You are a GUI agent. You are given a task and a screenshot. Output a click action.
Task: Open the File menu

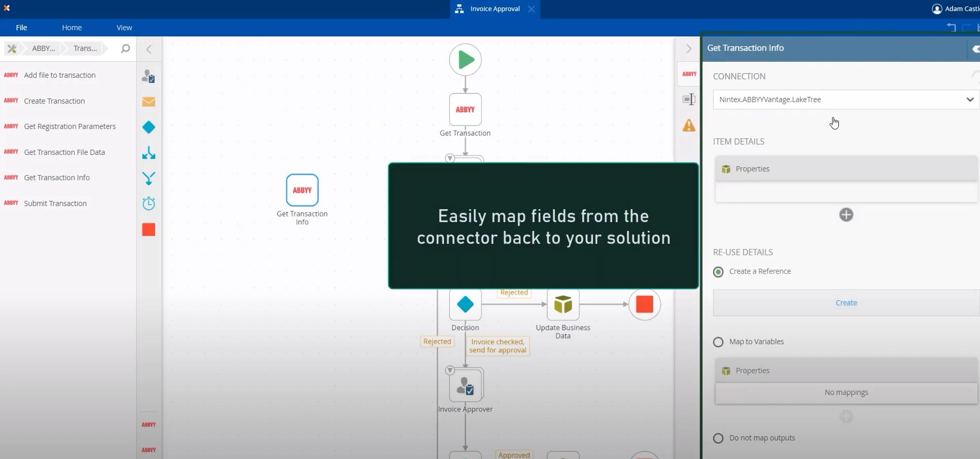tap(21, 28)
